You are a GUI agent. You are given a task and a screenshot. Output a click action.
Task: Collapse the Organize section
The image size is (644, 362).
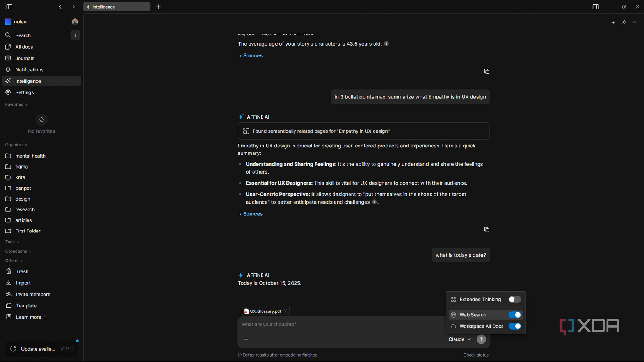coord(16,145)
